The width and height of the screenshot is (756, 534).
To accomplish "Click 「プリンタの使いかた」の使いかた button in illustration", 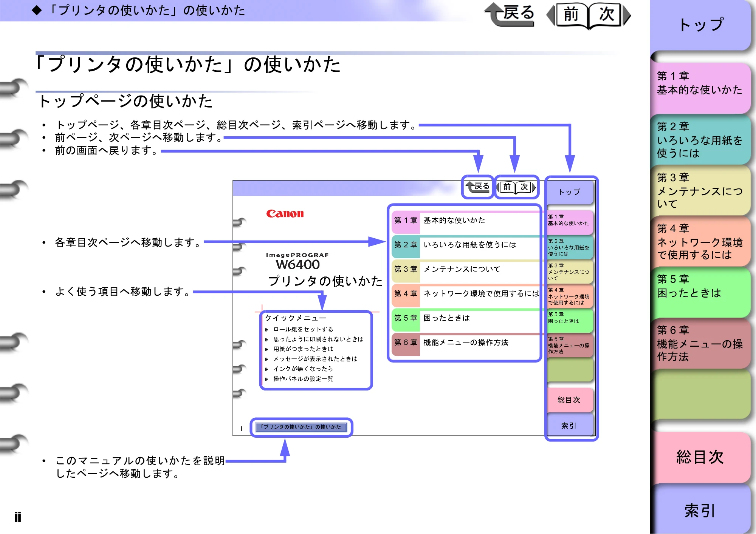I will coord(301,427).
